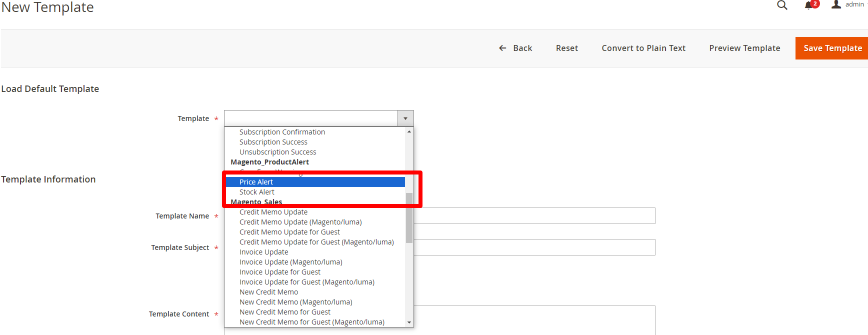The height and width of the screenshot is (335, 868).
Task: Click the Back arrow button
Action: tap(515, 48)
